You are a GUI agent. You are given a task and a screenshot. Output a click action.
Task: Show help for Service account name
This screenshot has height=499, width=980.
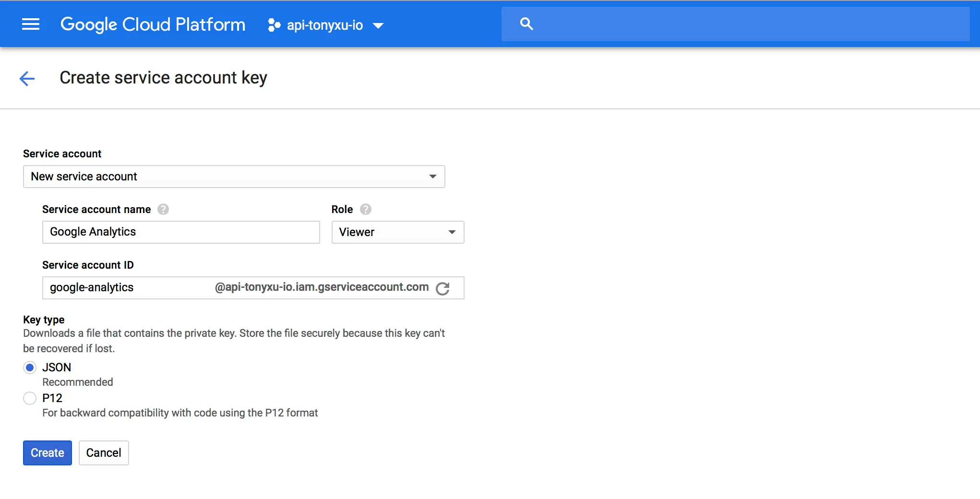tap(163, 210)
